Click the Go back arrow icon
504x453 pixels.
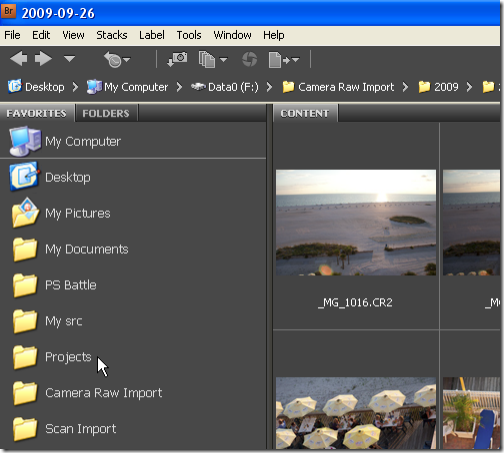(x=18, y=59)
